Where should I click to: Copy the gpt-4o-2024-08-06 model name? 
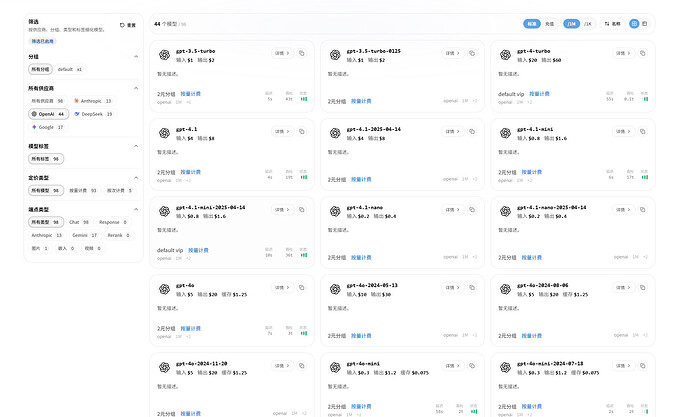coord(642,288)
